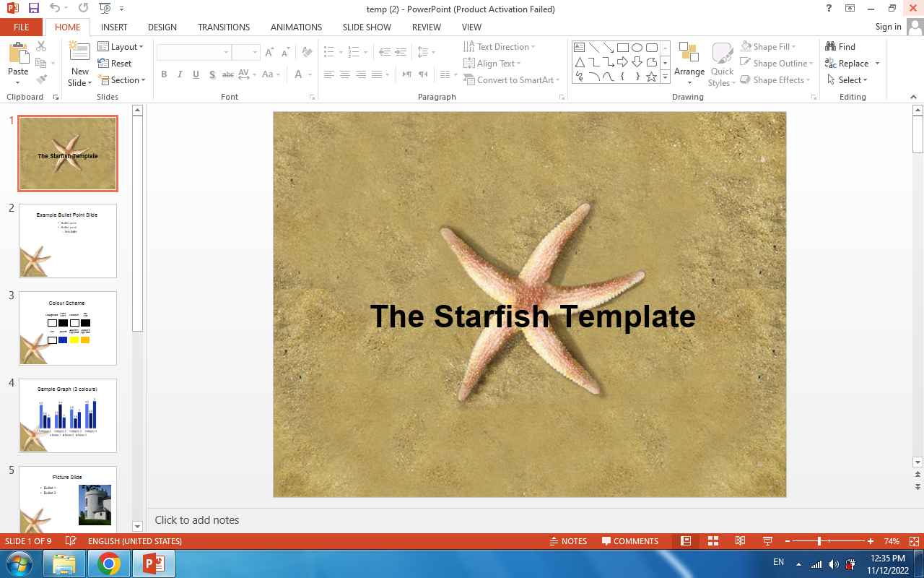
Task: Open Google Chrome from the taskbar
Action: pyautogui.click(x=109, y=564)
